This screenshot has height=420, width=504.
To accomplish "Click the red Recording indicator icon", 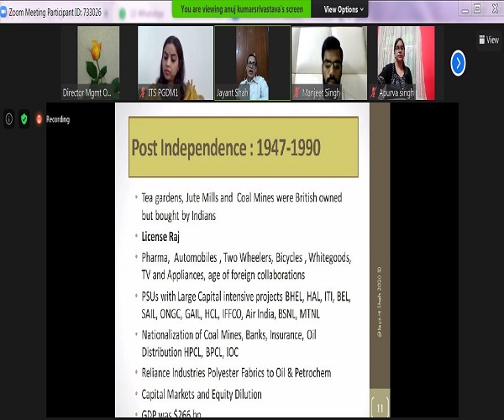I will (39, 119).
